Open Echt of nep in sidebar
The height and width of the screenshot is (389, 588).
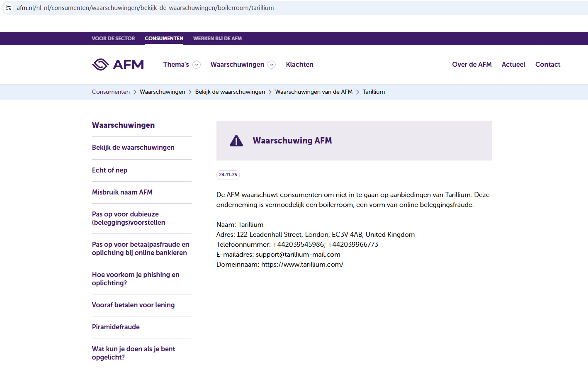pos(109,170)
